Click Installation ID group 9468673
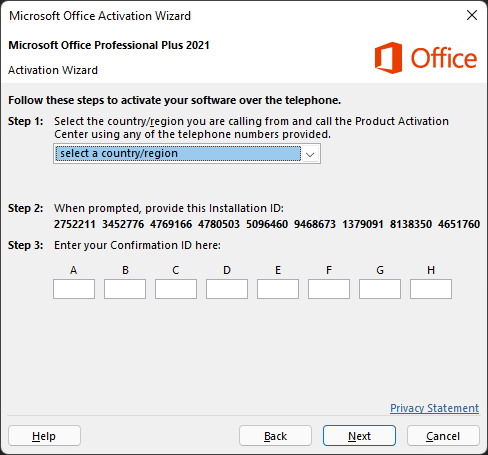 315,224
